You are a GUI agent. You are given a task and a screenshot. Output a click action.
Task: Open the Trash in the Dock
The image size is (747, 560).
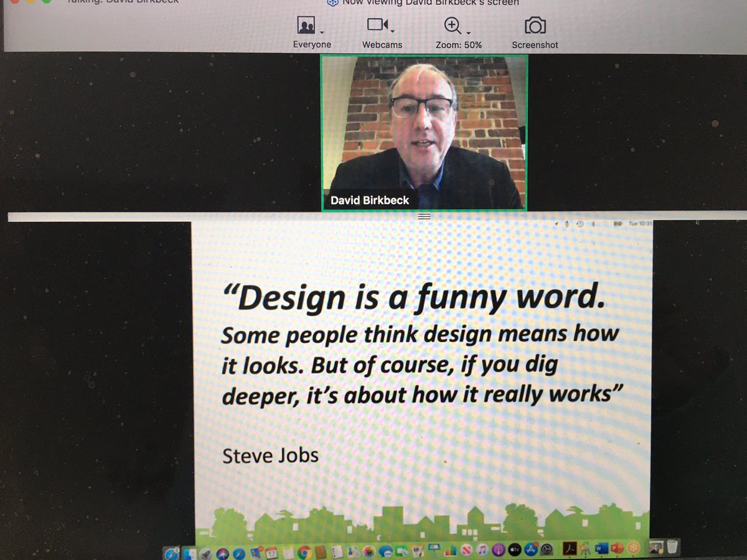coord(672,546)
